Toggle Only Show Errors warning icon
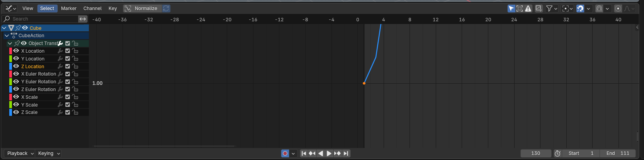This screenshot has width=644, height=160. (x=528, y=9)
